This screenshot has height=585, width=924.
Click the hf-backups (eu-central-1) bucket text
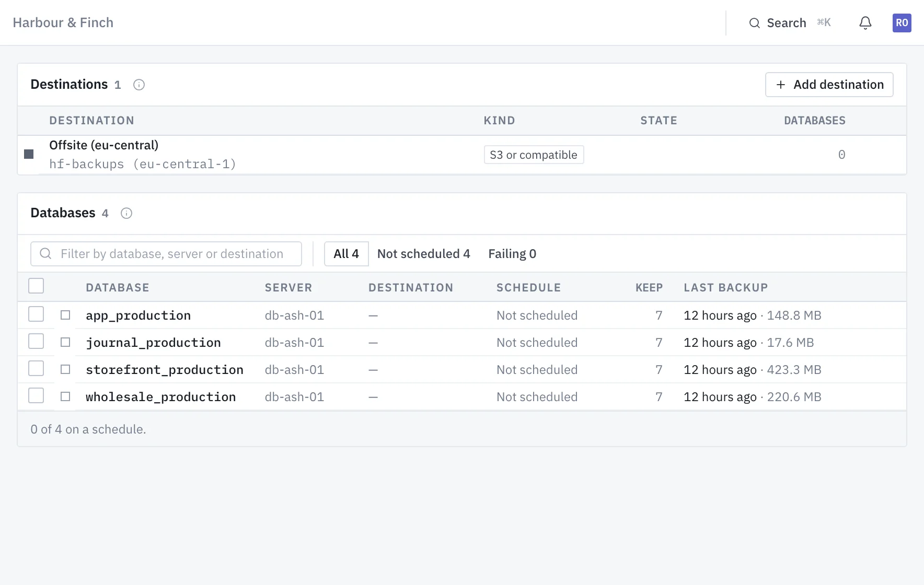(143, 164)
